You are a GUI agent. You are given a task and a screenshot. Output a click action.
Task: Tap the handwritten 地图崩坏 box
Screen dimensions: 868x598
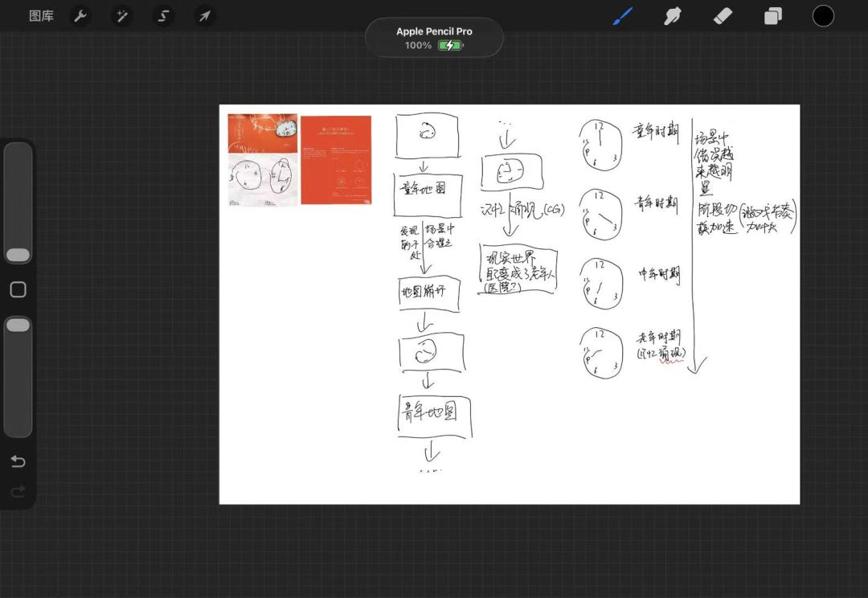pos(429,293)
